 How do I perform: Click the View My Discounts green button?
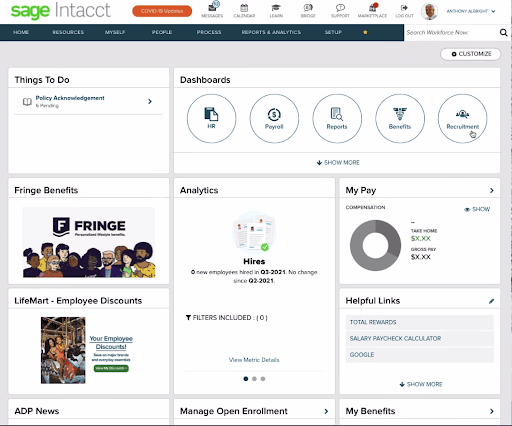click(111, 368)
